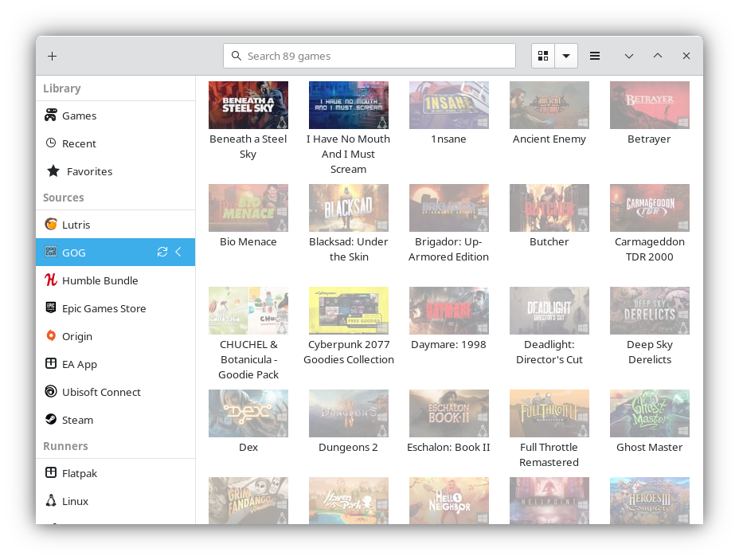Click the Ubisoft Connect swirl icon
Screen dimensions: 739x560
(50, 391)
